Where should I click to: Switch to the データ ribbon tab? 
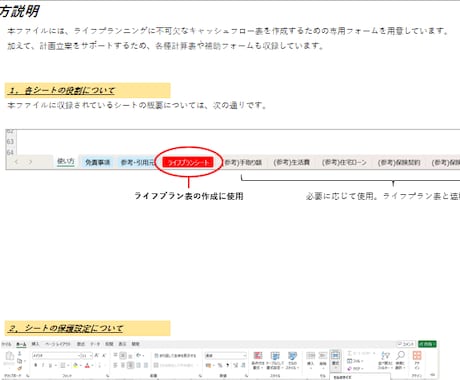95,344
